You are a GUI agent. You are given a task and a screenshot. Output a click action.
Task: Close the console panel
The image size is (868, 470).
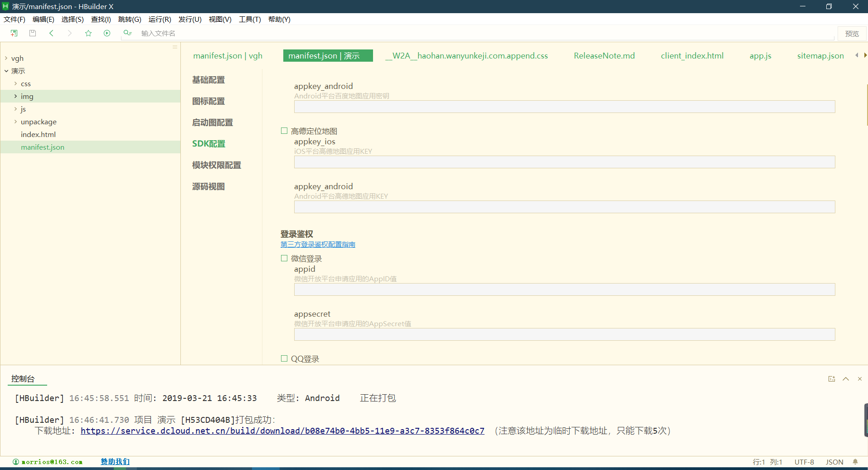(860, 379)
